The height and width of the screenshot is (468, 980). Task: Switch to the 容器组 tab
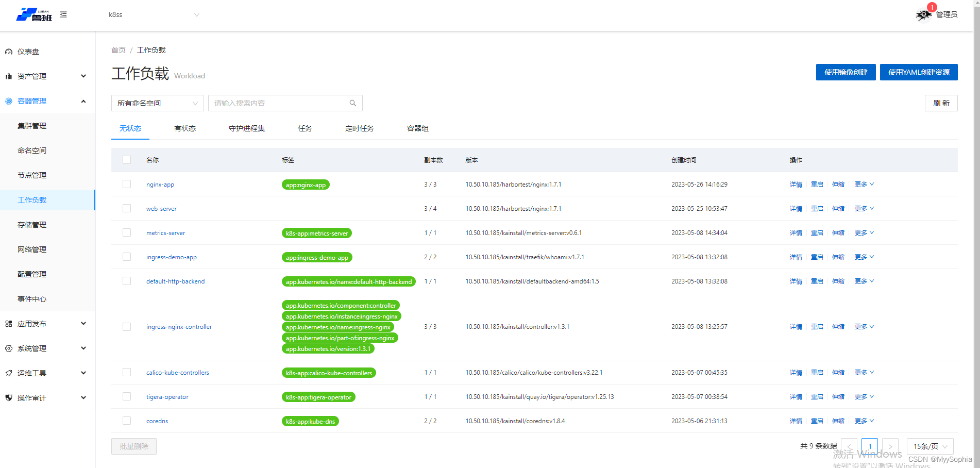pyautogui.click(x=418, y=128)
